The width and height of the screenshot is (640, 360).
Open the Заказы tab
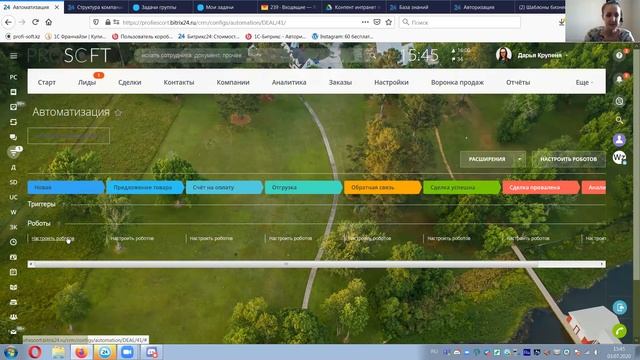coord(340,82)
